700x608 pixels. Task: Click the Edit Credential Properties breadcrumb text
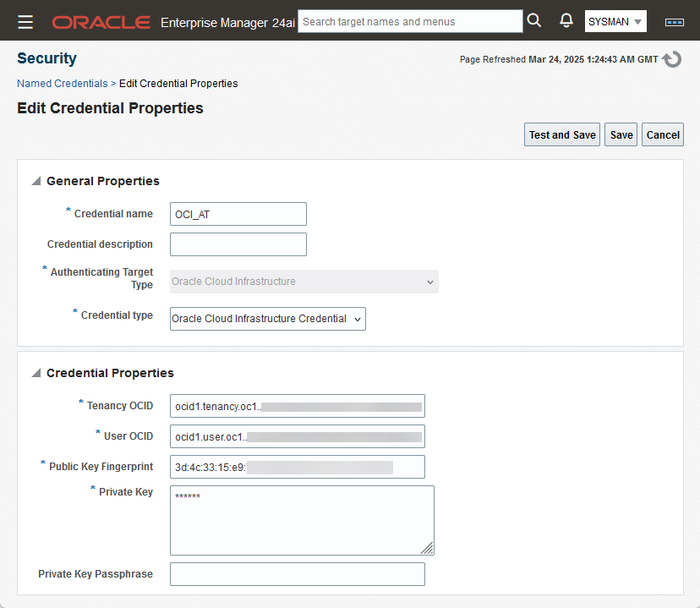[178, 84]
